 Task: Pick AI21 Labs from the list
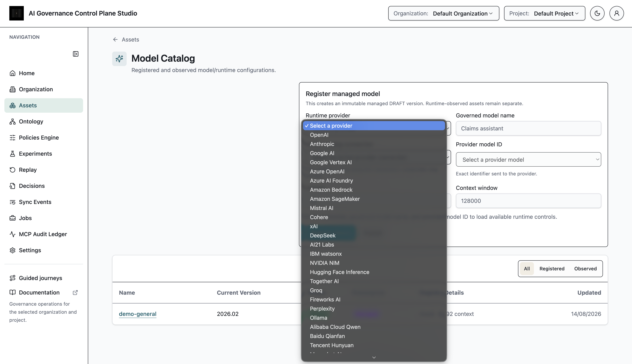click(x=374, y=245)
